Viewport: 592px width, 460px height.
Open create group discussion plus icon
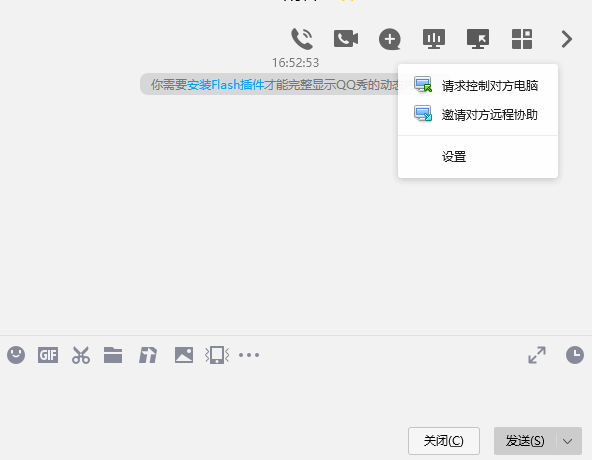tap(390, 39)
